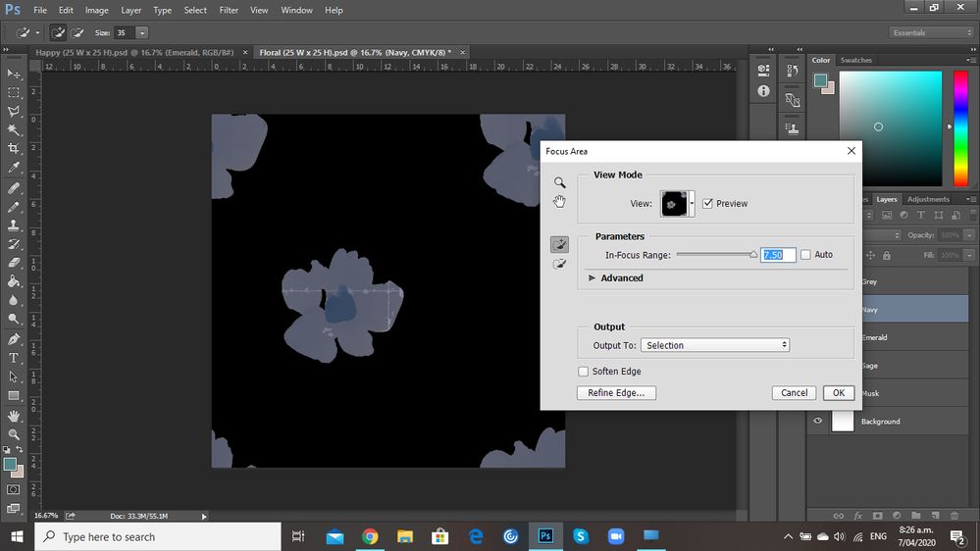Select the Pen tool

coord(13,339)
